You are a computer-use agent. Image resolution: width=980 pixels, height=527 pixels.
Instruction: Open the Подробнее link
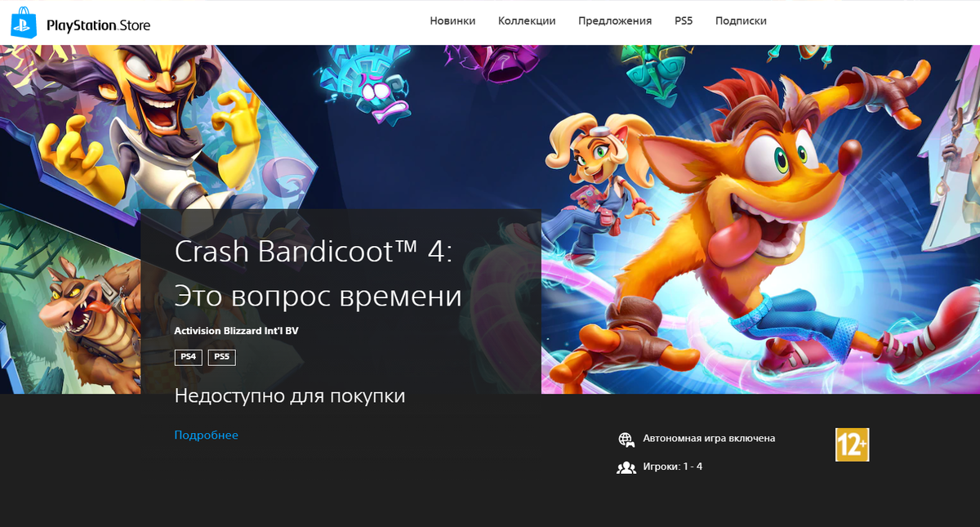point(205,435)
